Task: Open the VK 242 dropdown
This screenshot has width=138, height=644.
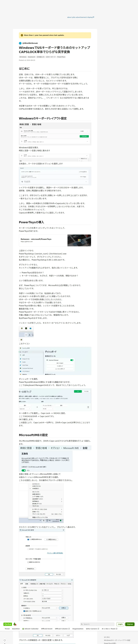Action: click(48, 409)
